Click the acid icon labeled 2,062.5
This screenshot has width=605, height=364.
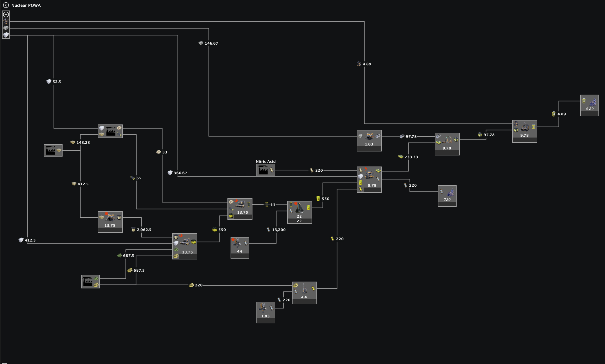click(x=133, y=229)
